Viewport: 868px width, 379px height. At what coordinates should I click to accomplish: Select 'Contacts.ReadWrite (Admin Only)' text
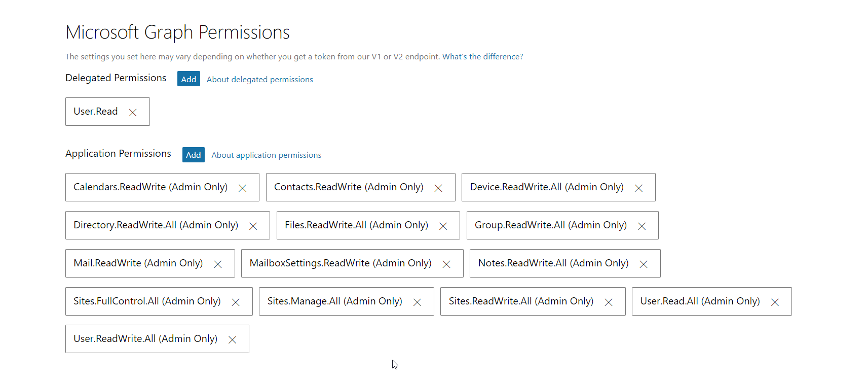pyautogui.click(x=349, y=187)
